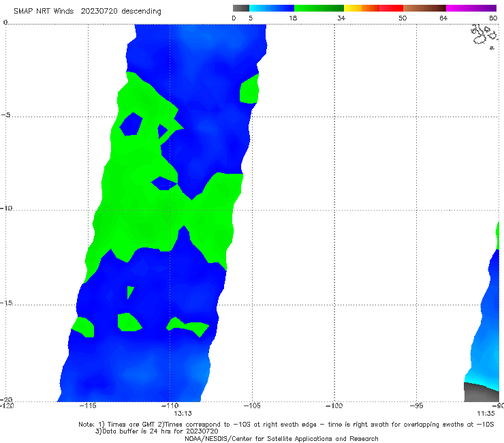504x443 pixels.
Task: Click the title 'SMAP NRT Winds 20230720 descending'
Action: click(x=87, y=11)
